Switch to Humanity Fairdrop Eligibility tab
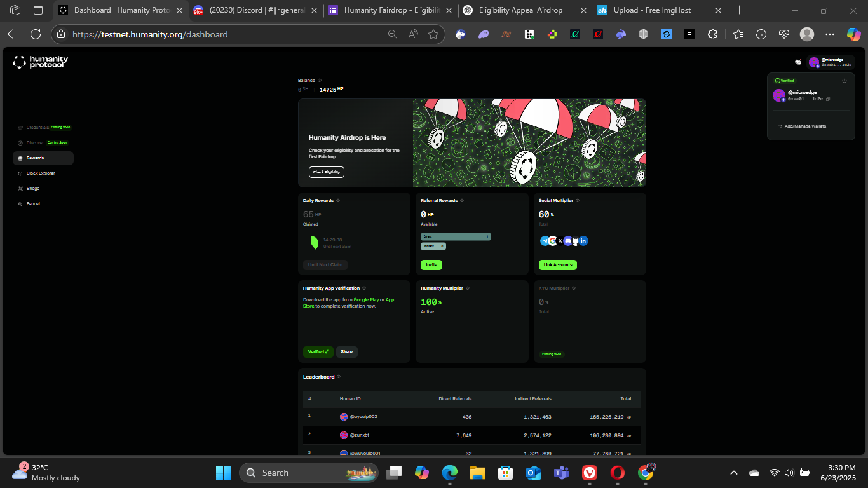Screen dimensions: 868x488 coord(391,10)
